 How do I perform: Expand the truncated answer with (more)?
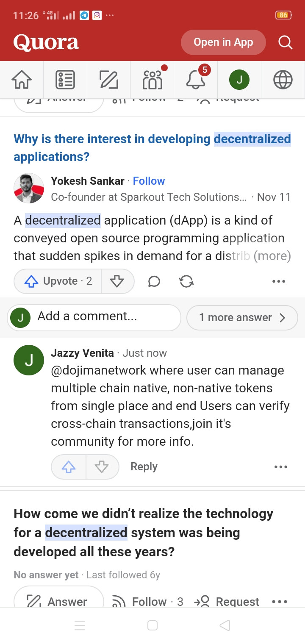pos(272,256)
